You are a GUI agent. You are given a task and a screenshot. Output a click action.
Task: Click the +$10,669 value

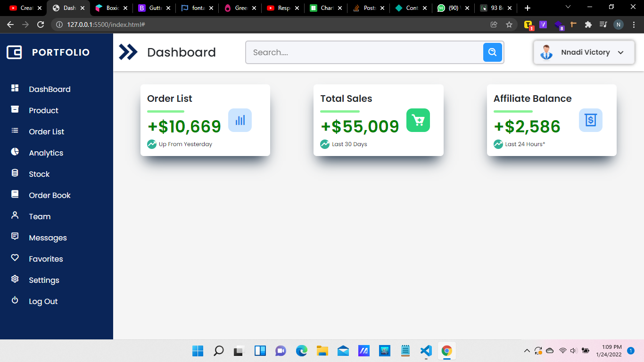tap(184, 126)
